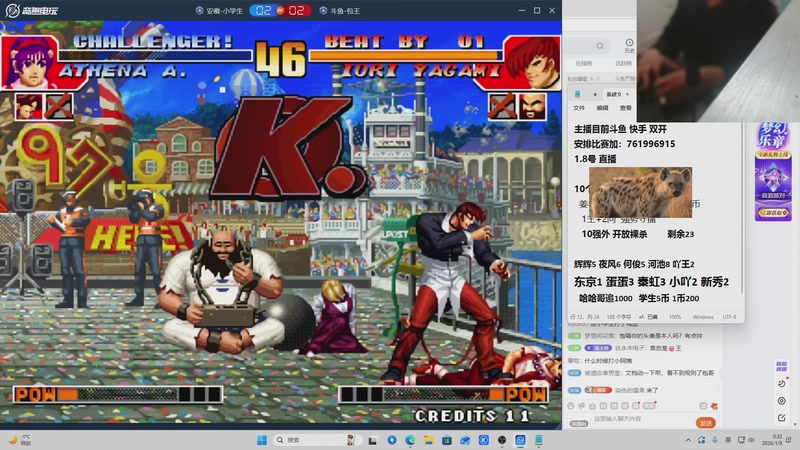Open the 查看 menu in Notepad
This screenshot has height=450, width=800.
[x=626, y=108]
